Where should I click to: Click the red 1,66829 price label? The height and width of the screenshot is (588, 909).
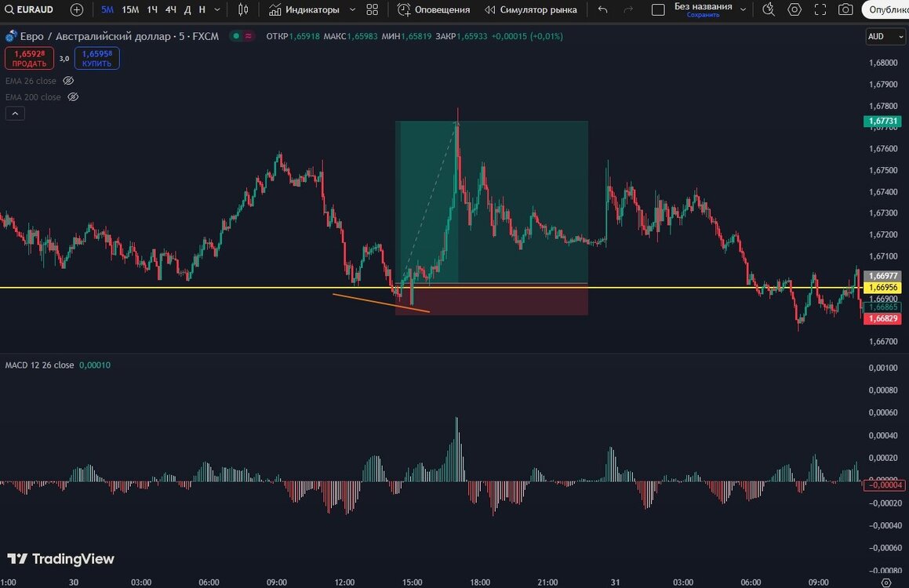pos(882,318)
